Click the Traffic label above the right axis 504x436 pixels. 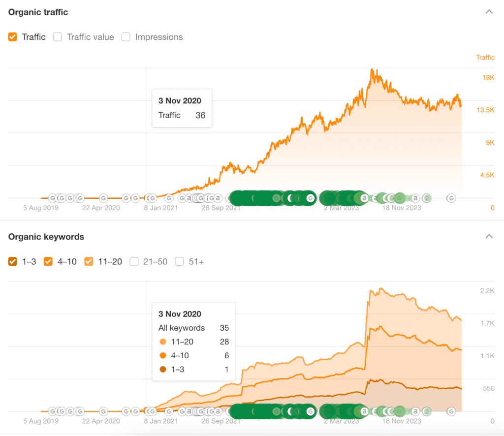[x=485, y=58]
